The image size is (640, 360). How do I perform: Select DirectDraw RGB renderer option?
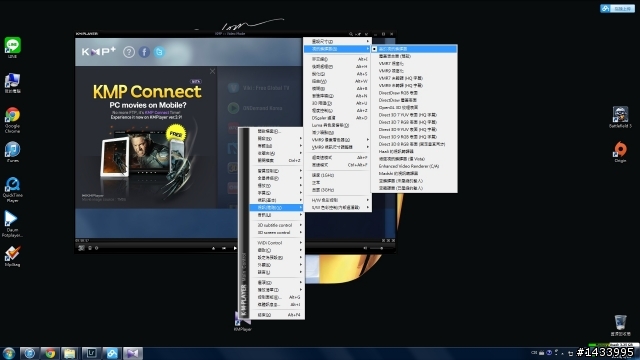click(x=414, y=93)
